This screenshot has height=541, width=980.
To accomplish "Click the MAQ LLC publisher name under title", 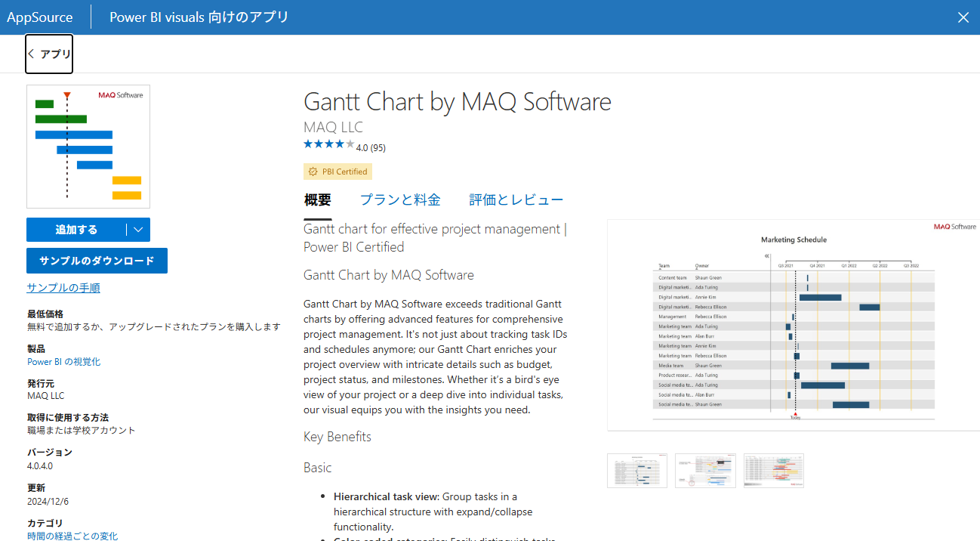I will pos(333,127).
